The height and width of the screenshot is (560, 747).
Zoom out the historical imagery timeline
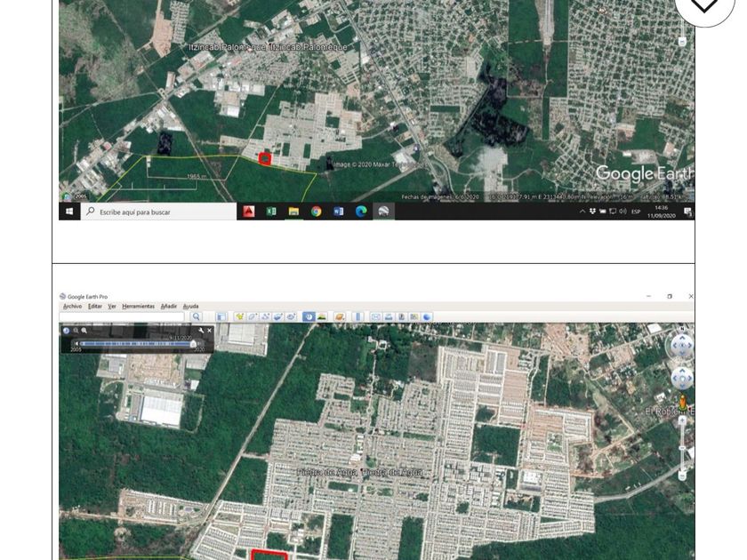(x=76, y=331)
